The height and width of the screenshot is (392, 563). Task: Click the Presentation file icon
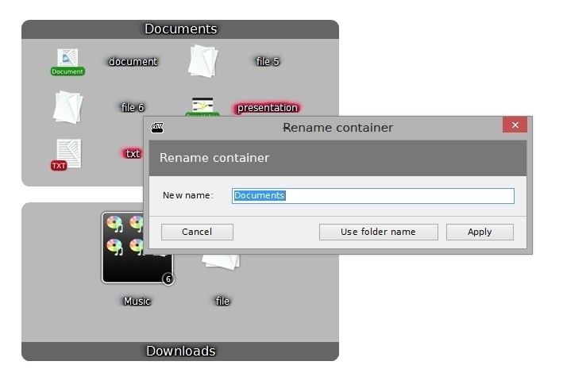(x=202, y=106)
